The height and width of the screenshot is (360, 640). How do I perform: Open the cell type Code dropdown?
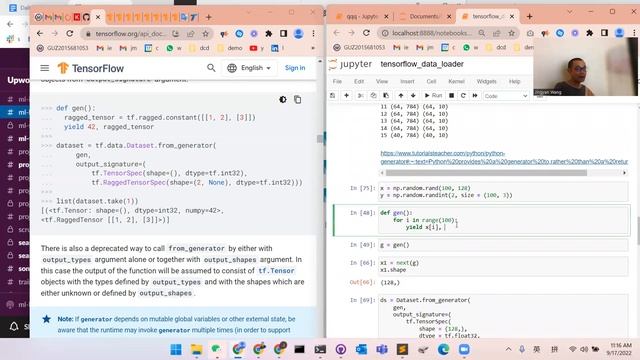pyautogui.click(x=506, y=96)
